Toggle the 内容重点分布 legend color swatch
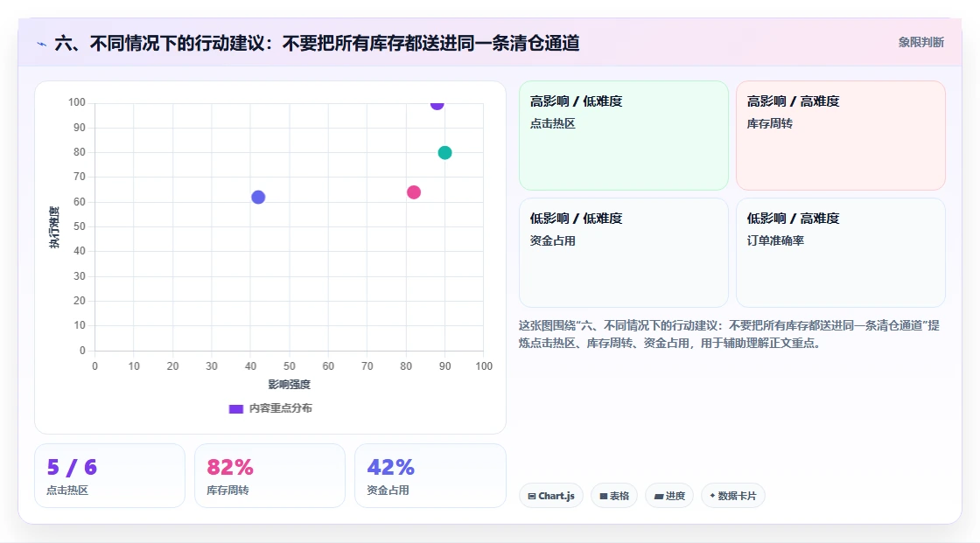This screenshot has width=980, height=543. (x=235, y=408)
